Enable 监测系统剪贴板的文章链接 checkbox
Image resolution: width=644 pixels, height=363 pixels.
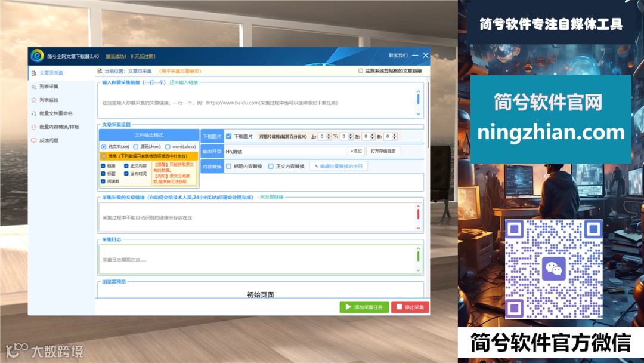tap(361, 70)
